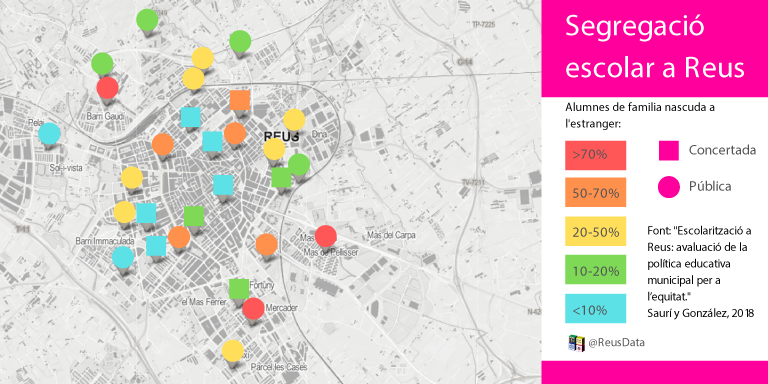This screenshot has width=768, height=384.
Task: Click the 'Barri Immaculada' map label
Action: tap(105, 241)
